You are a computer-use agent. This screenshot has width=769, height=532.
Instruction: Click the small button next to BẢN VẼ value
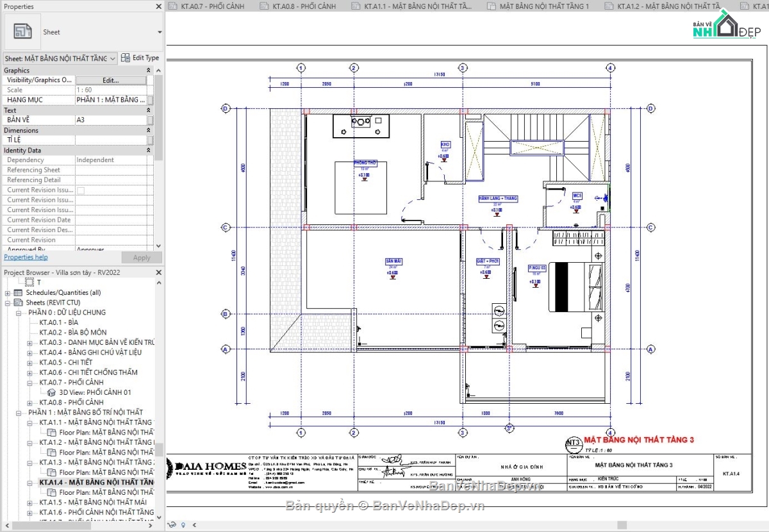[x=150, y=120]
